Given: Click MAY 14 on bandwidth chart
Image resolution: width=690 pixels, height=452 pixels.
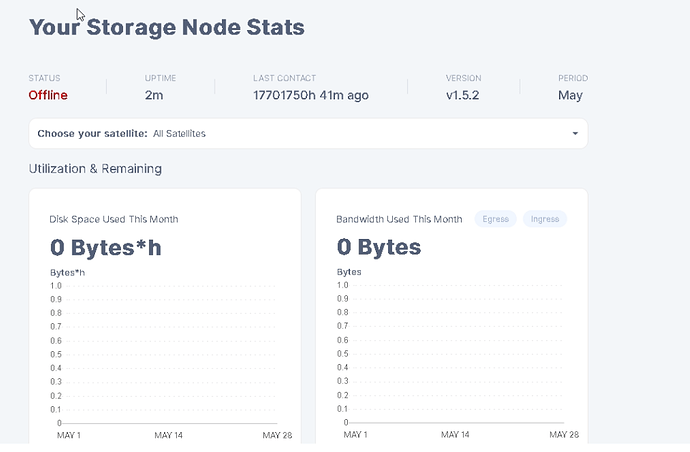Looking at the screenshot, I should 455,435.
